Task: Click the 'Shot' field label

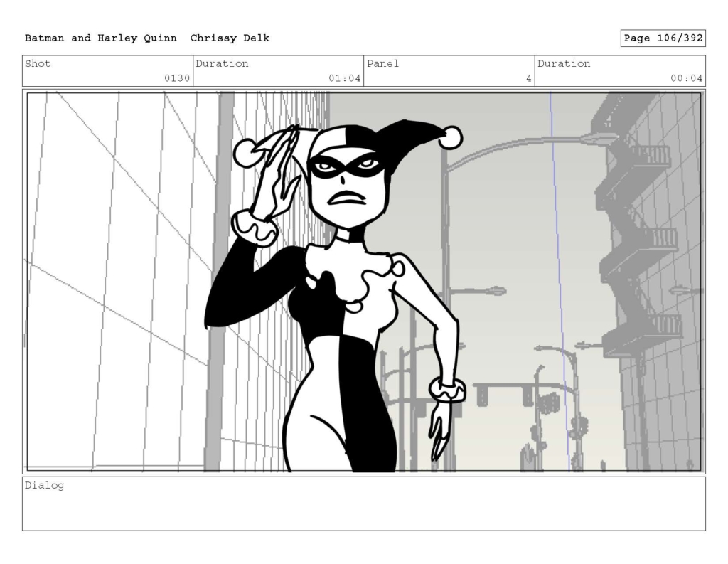Action: pyautogui.click(x=38, y=63)
